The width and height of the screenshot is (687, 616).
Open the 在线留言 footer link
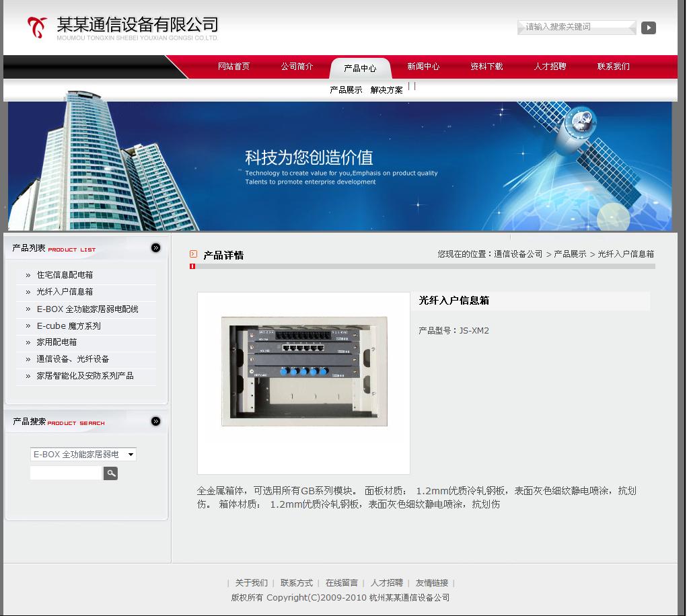342,583
